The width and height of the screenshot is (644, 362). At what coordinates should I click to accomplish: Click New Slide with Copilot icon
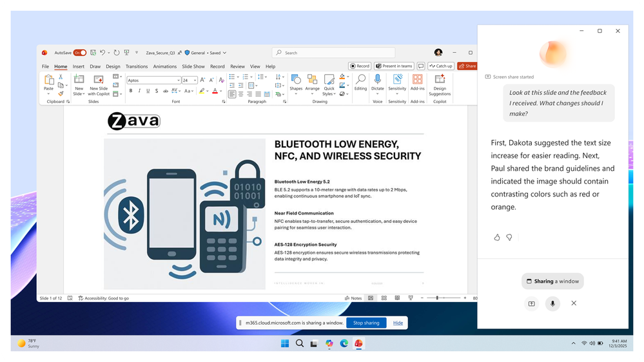click(x=99, y=79)
